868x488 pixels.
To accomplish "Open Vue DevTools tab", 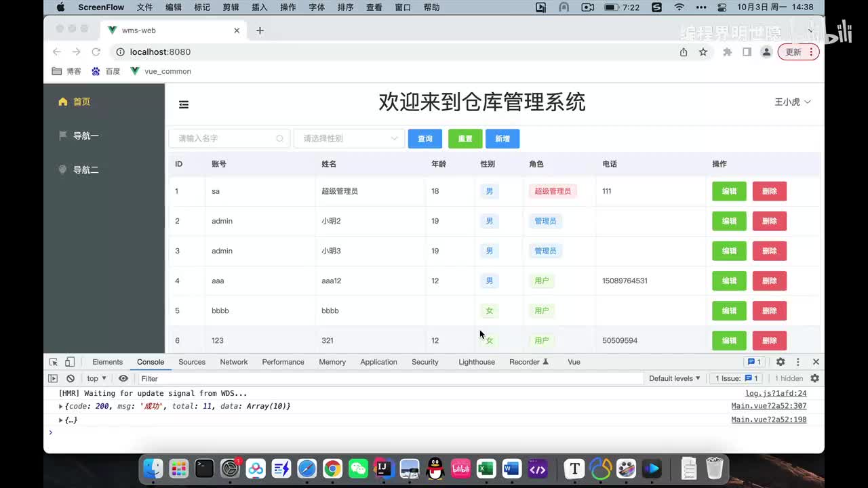I will [574, 362].
